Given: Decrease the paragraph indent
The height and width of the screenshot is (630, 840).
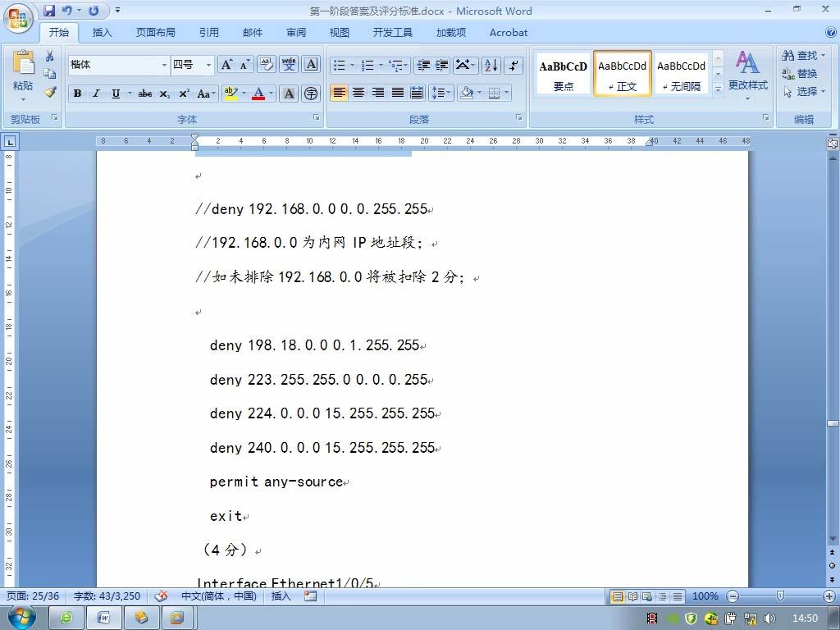Looking at the screenshot, I should pos(423,65).
